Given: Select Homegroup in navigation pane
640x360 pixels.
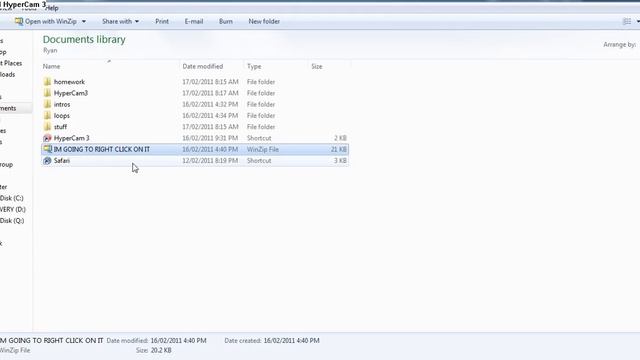Looking at the screenshot, I should coord(7,164).
